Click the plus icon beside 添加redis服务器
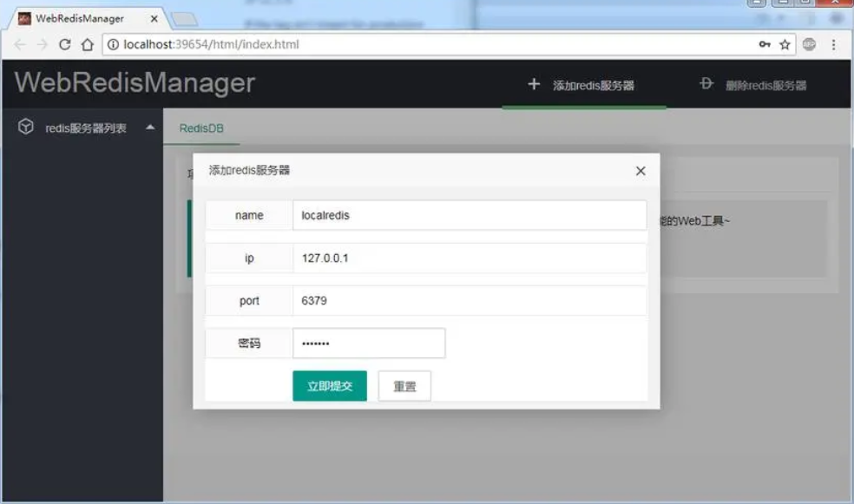Screen dimensions: 854x504 pyautogui.click(x=534, y=84)
